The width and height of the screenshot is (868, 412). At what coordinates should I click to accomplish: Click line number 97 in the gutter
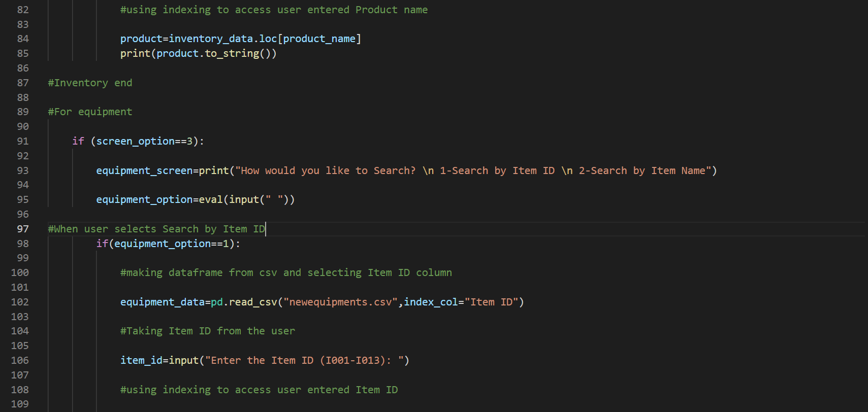click(23, 229)
